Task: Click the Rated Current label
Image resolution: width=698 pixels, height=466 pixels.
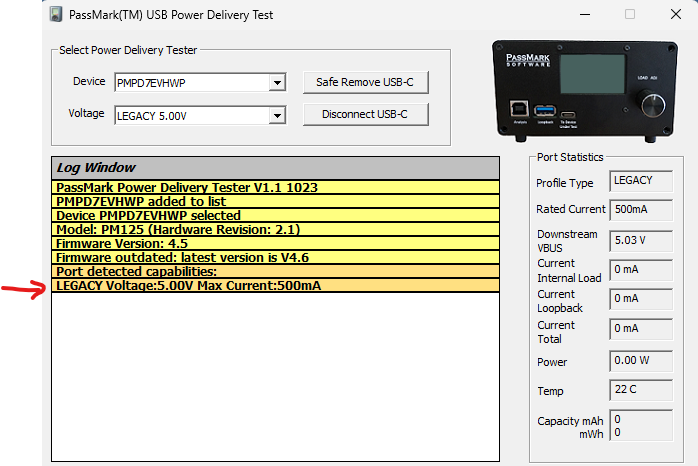Action: click(x=571, y=209)
